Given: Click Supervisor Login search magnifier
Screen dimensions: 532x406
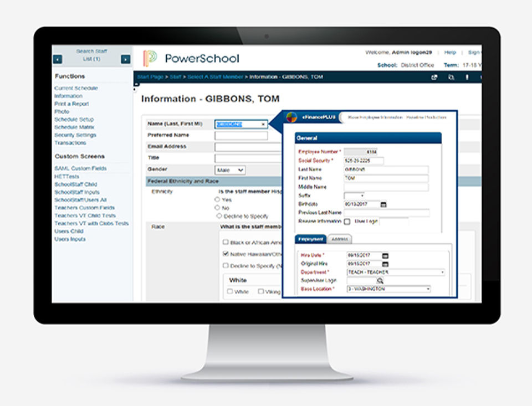Looking at the screenshot, I should pyautogui.click(x=380, y=281).
